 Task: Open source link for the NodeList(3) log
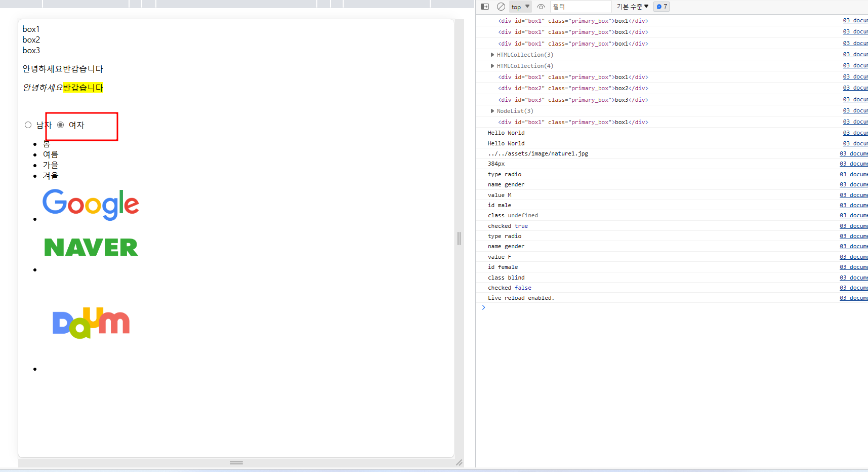tap(855, 110)
